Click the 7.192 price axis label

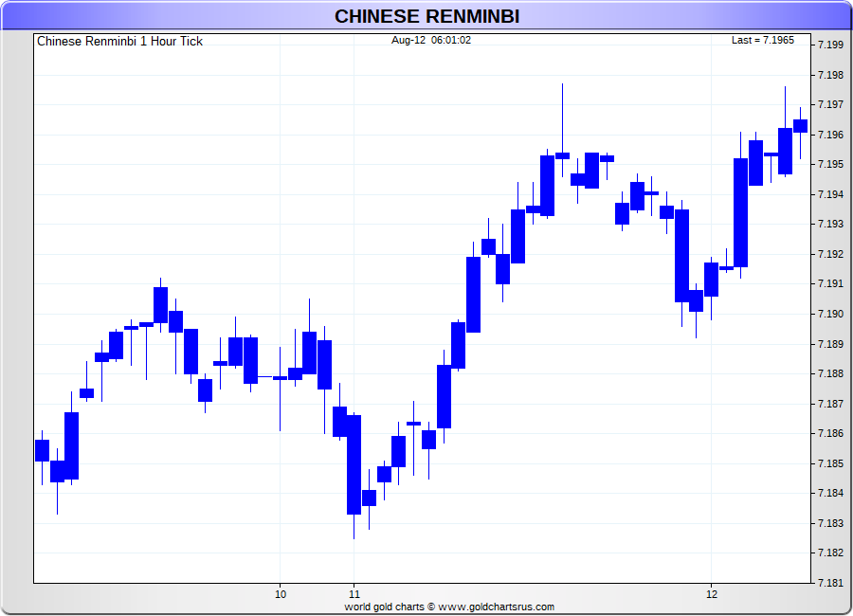830,254
